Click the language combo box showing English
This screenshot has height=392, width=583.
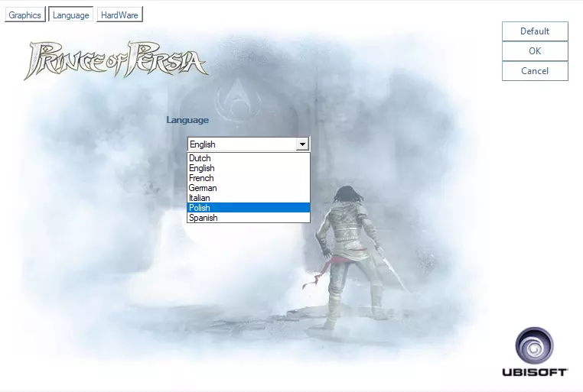click(249, 144)
